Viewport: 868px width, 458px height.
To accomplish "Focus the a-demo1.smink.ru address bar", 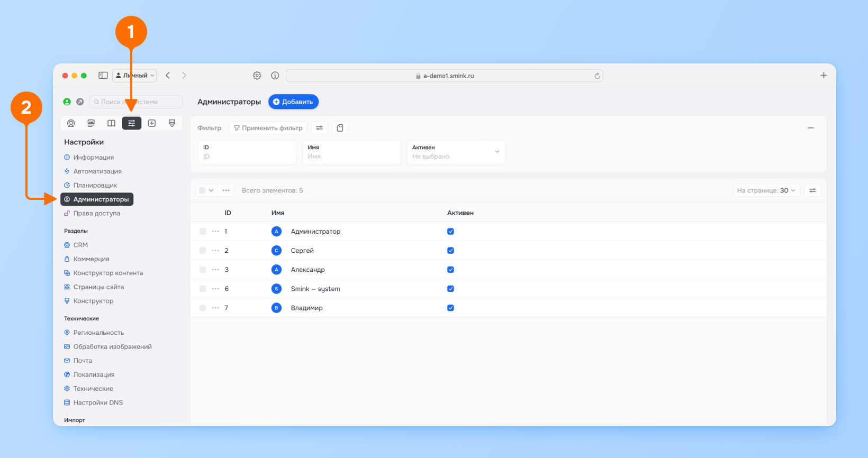I will (x=444, y=76).
